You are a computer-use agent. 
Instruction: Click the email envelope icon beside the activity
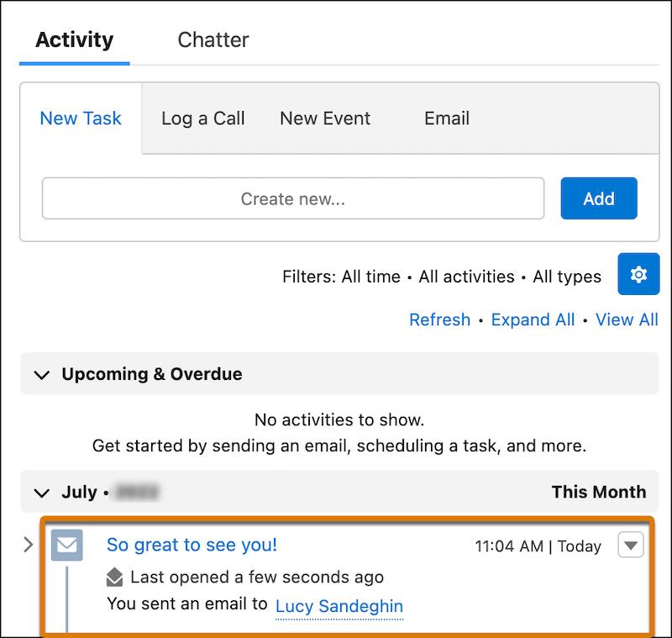[66, 546]
